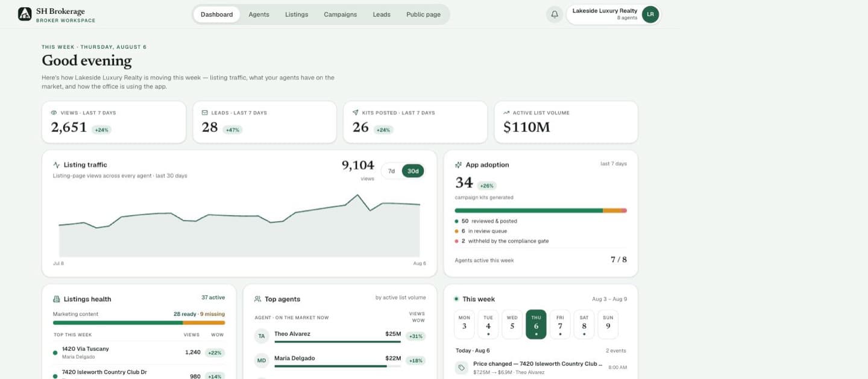
Task: Open the Dashboard tab
Action: click(217, 14)
